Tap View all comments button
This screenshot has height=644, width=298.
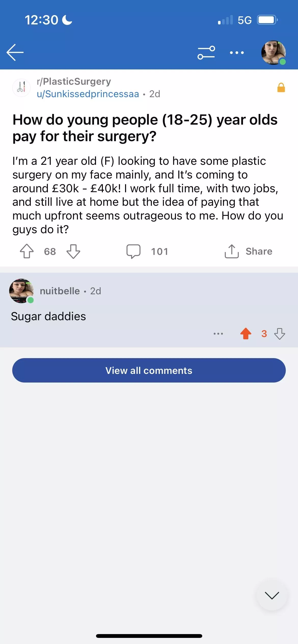(x=149, y=370)
